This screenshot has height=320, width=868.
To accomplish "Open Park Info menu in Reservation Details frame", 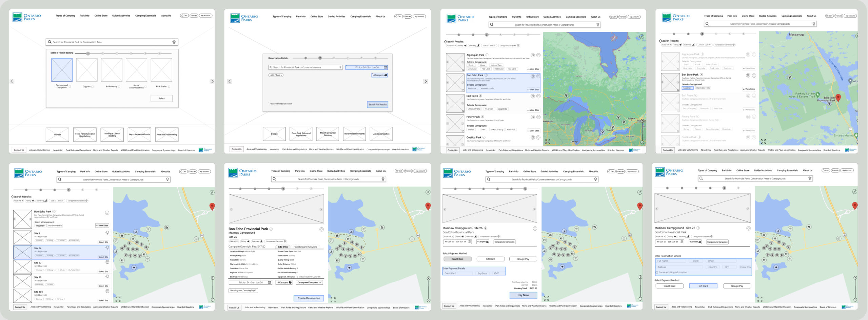I will tap(301, 17).
